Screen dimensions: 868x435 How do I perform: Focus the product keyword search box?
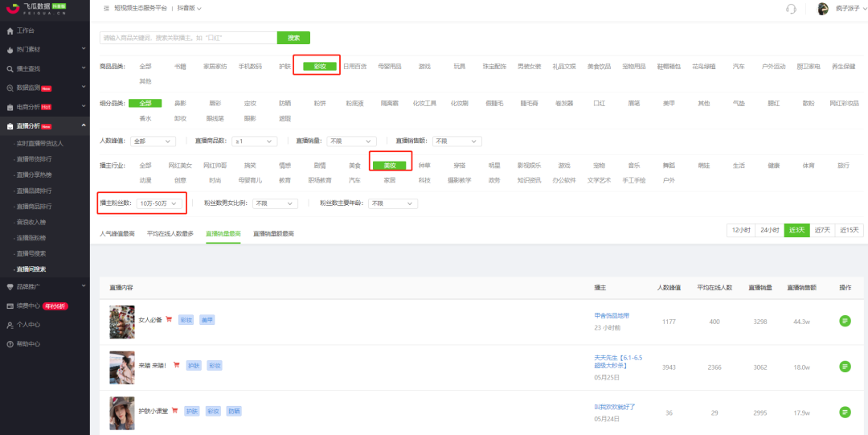pos(188,38)
